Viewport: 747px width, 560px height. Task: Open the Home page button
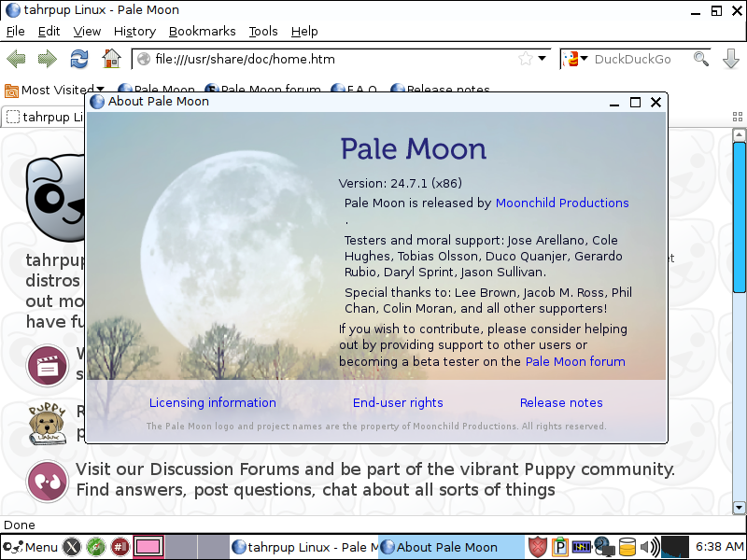111,59
